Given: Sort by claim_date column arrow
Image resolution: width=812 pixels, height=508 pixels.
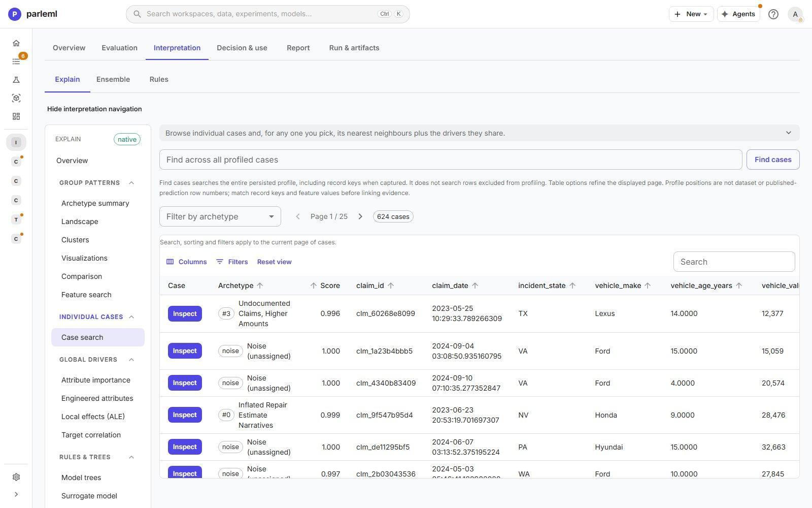Looking at the screenshot, I should pos(475,285).
